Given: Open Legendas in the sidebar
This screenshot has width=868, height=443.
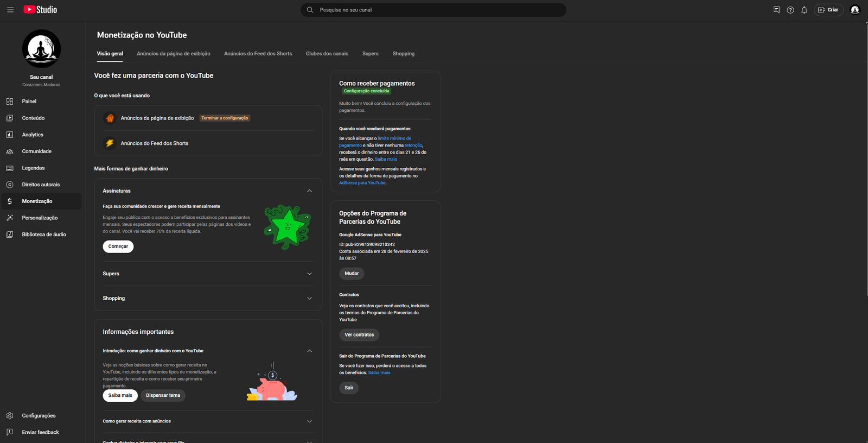Looking at the screenshot, I should pyautogui.click(x=41, y=168).
